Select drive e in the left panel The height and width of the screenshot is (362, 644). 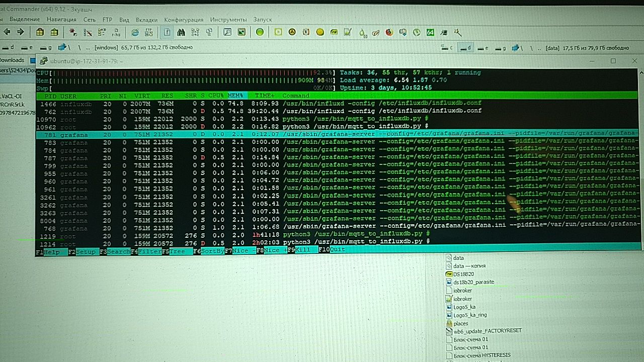click(x=27, y=47)
